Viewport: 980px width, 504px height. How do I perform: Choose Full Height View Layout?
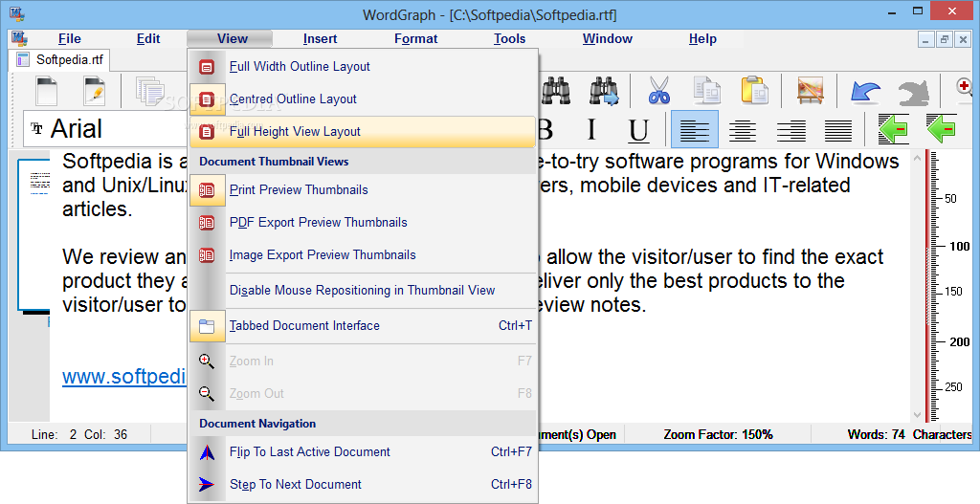(363, 131)
